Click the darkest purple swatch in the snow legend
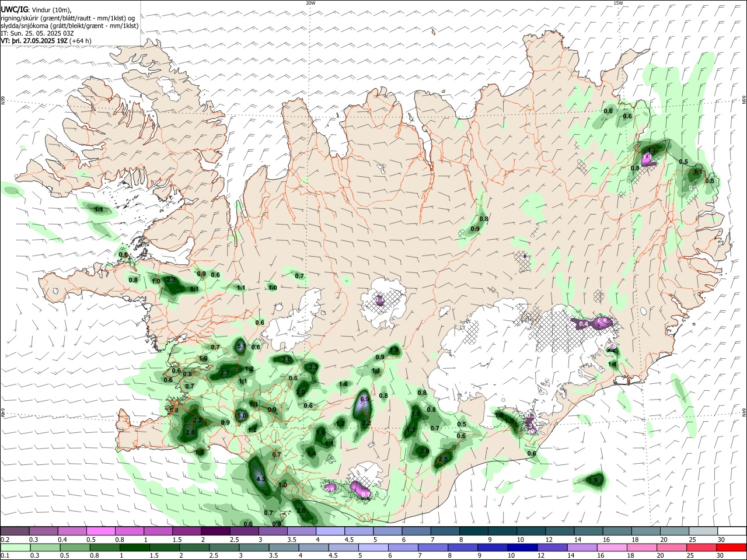 coord(215,531)
